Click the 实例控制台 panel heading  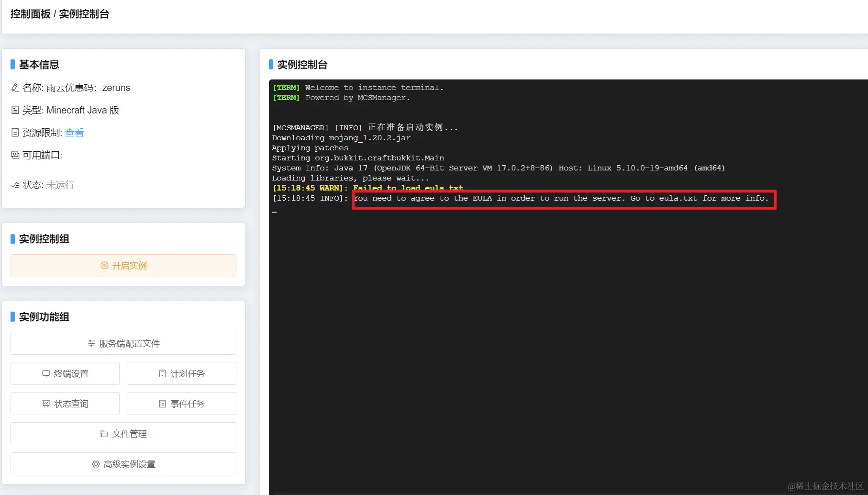tap(302, 65)
